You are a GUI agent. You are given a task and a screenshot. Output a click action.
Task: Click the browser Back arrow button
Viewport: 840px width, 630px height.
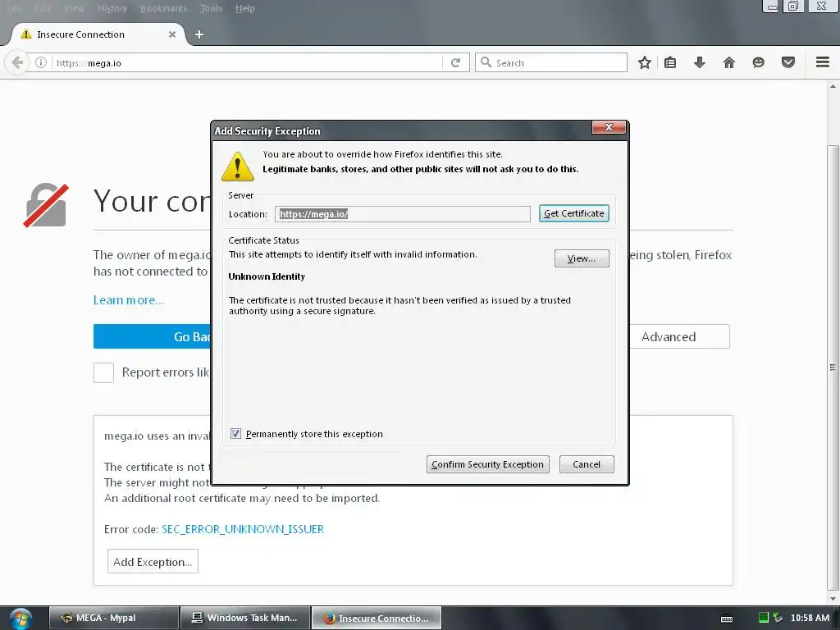(17, 62)
